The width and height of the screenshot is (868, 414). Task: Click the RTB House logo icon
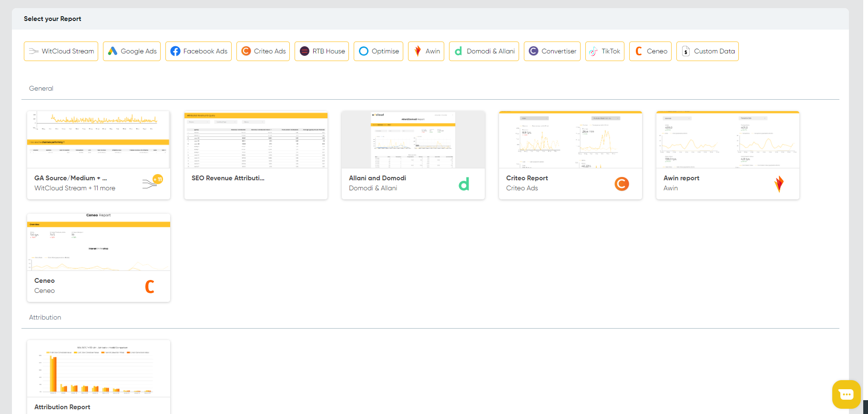tap(305, 51)
